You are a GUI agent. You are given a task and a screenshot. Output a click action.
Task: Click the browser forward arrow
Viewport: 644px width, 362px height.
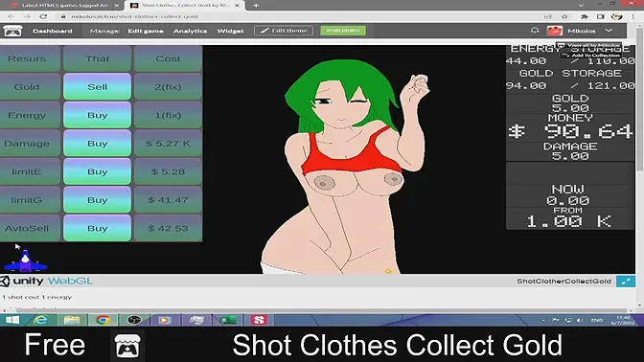coord(27,17)
